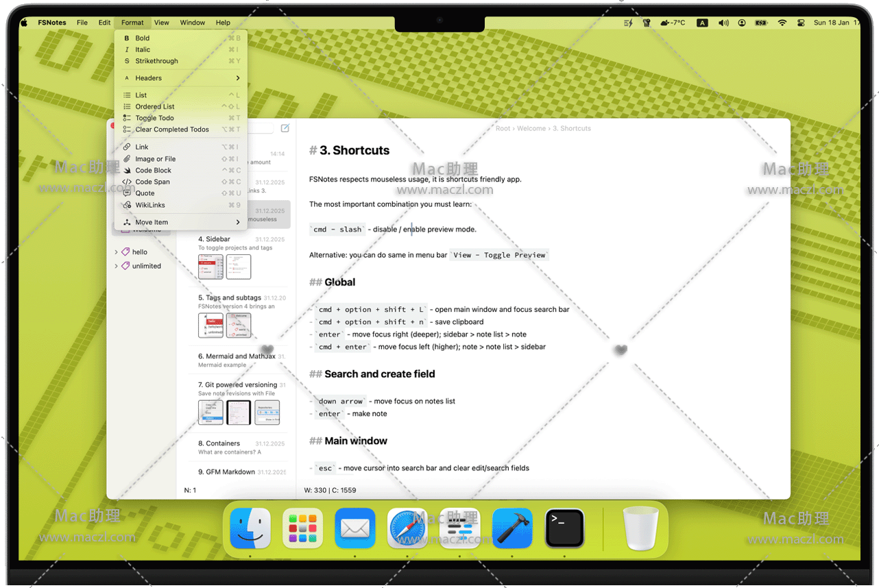The image size is (879, 588).
Task: Open Launchpad from the Dock
Action: point(302,528)
